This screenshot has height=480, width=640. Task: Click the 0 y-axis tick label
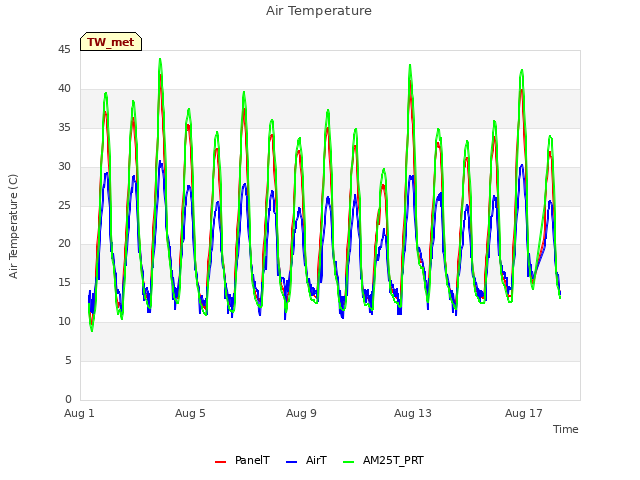pyautogui.click(x=68, y=399)
